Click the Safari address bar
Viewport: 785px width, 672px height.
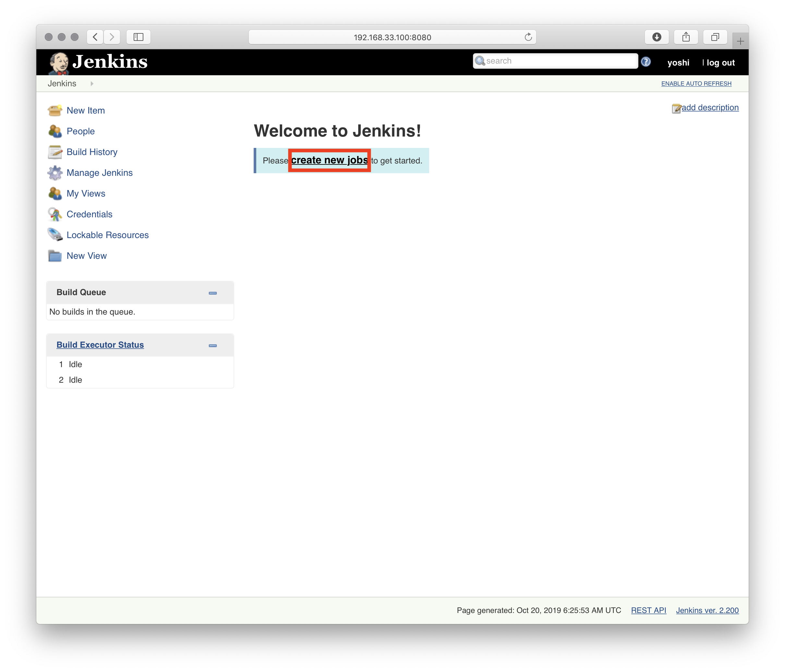[x=392, y=37]
